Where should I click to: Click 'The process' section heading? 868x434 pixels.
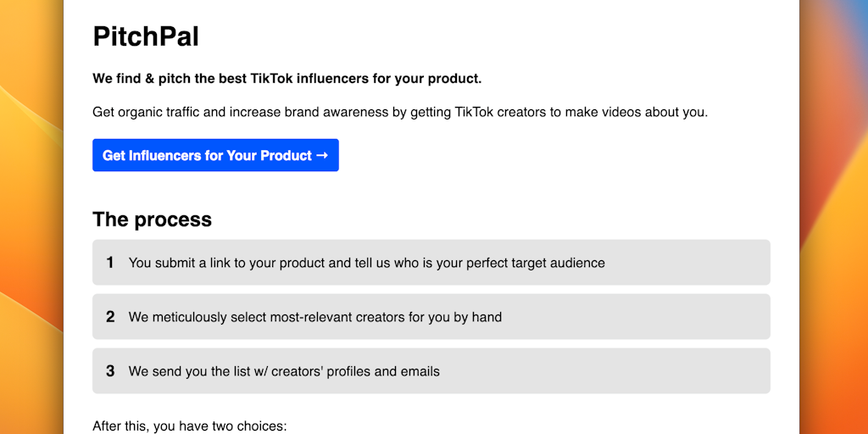click(x=152, y=220)
